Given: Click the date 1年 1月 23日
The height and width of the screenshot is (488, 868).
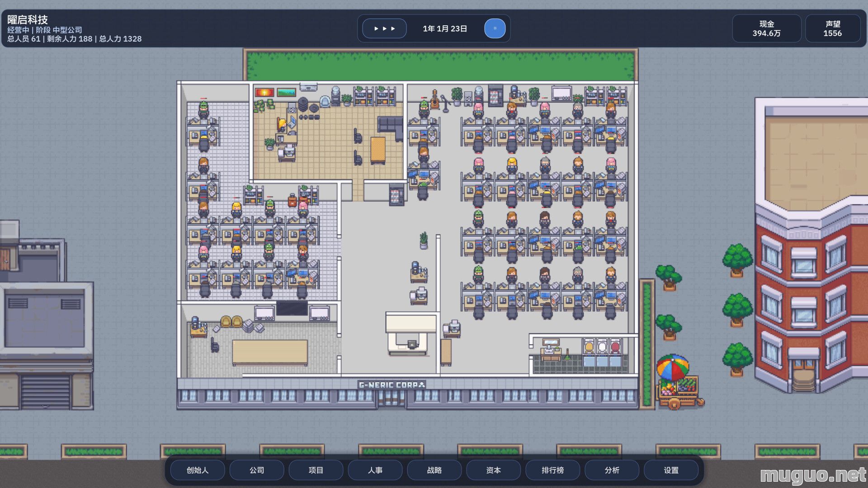Looking at the screenshot, I should pos(445,28).
